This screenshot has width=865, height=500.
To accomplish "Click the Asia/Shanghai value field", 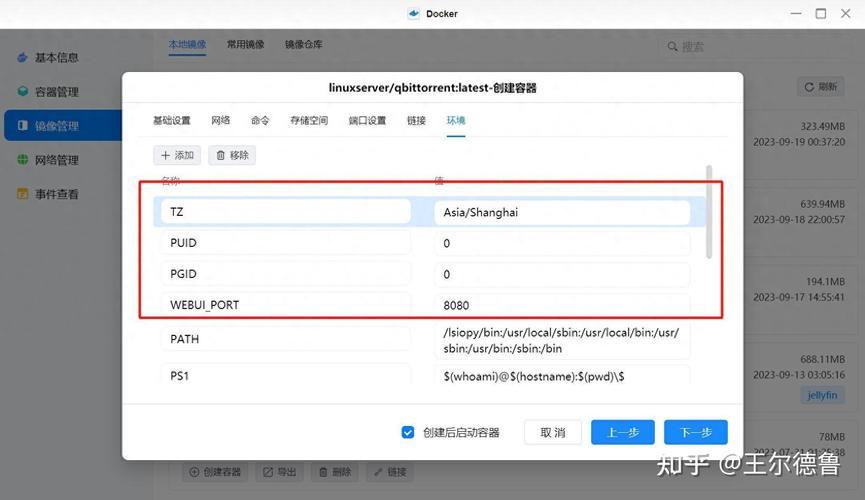I will [562, 212].
